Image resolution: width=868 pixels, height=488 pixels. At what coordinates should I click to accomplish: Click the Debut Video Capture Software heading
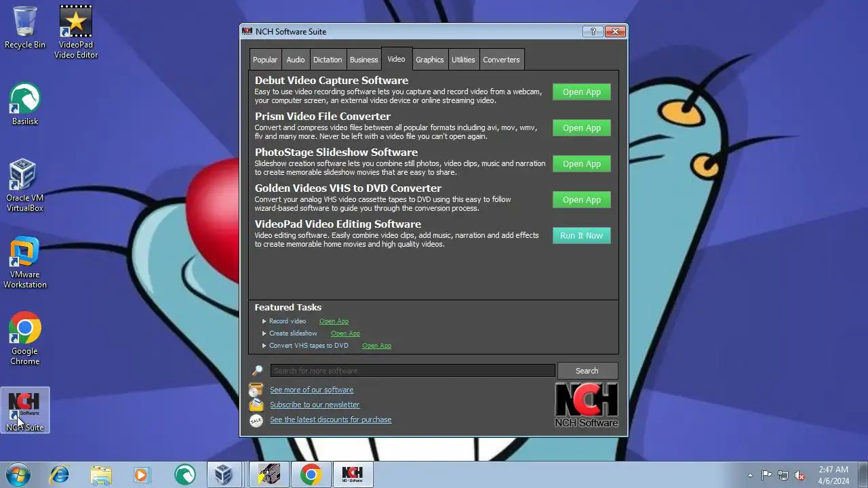pos(332,81)
